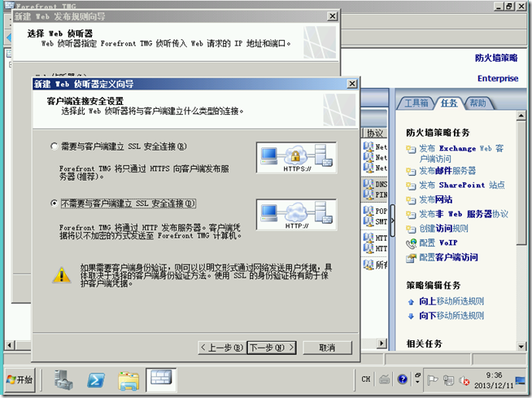Click the Configure client access icon
The width and height of the screenshot is (532, 398).
(411, 258)
